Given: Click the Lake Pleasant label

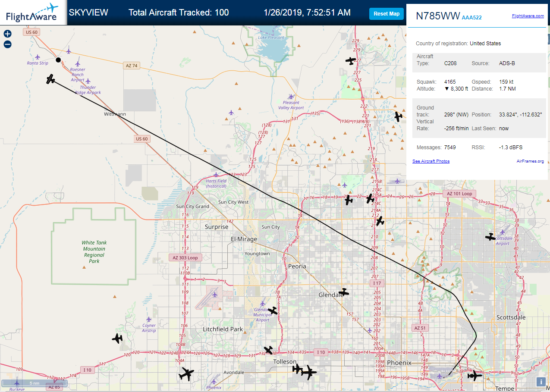Looking at the screenshot, I should point(271,38).
